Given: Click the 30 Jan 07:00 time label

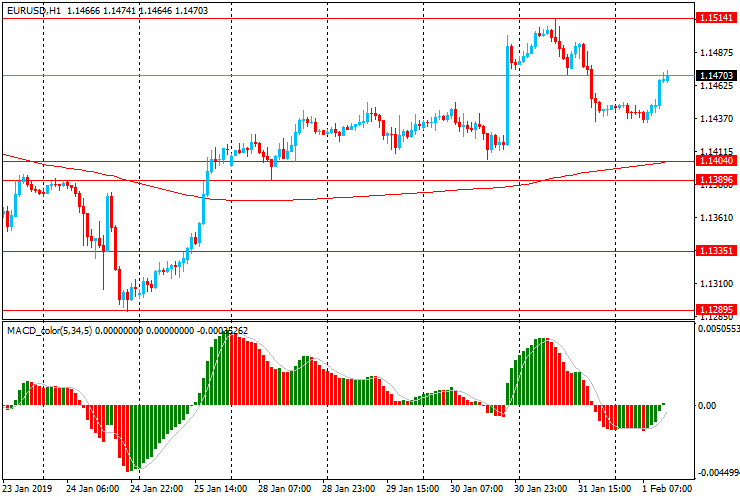Looking at the screenshot, I should pos(477,490).
